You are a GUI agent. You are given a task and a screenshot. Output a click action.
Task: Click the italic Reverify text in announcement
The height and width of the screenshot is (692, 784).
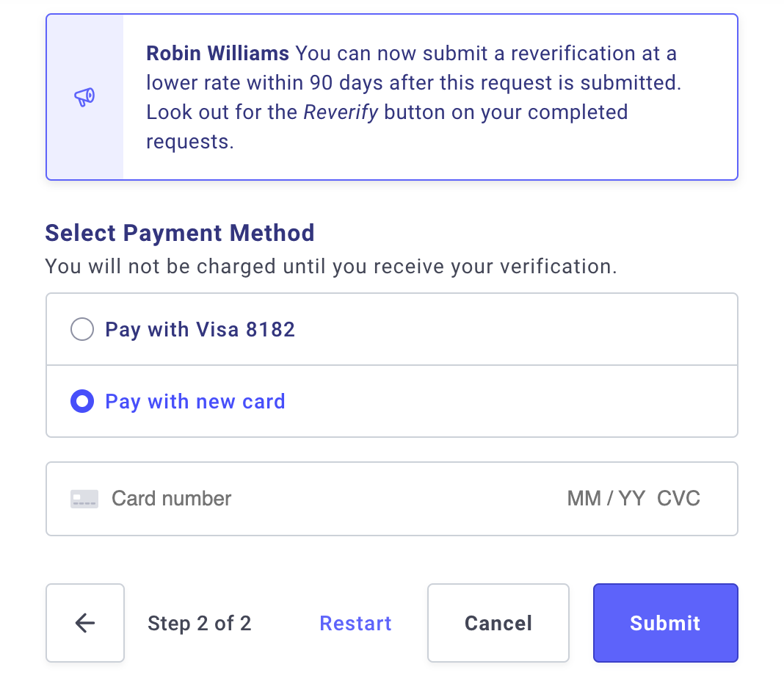341,112
